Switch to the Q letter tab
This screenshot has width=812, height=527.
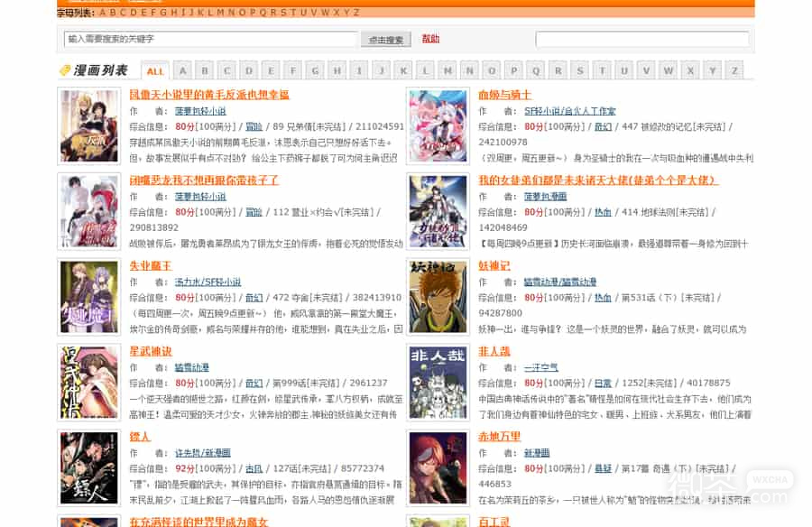(536, 70)
